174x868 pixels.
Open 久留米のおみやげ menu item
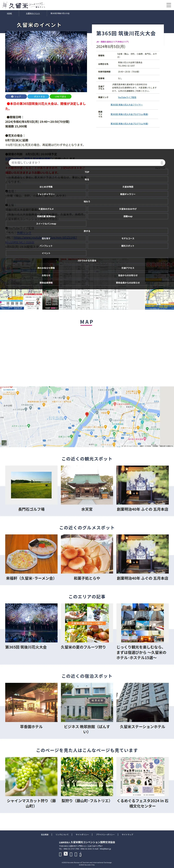[128, 209]
